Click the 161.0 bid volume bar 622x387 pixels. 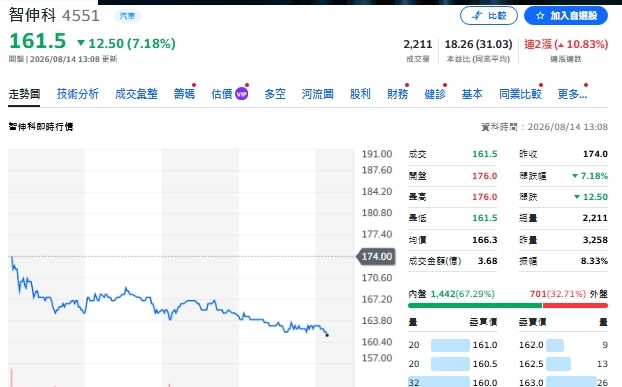[450, 345]
